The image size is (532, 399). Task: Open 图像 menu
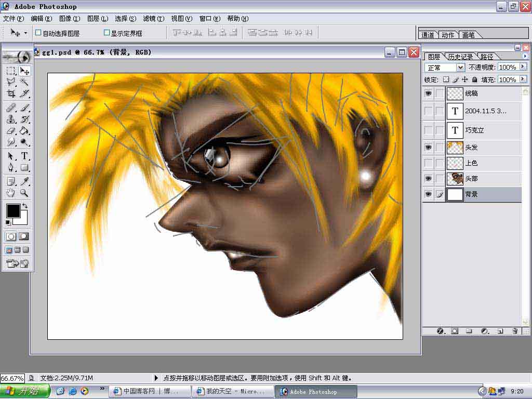[x=70, y=18]
